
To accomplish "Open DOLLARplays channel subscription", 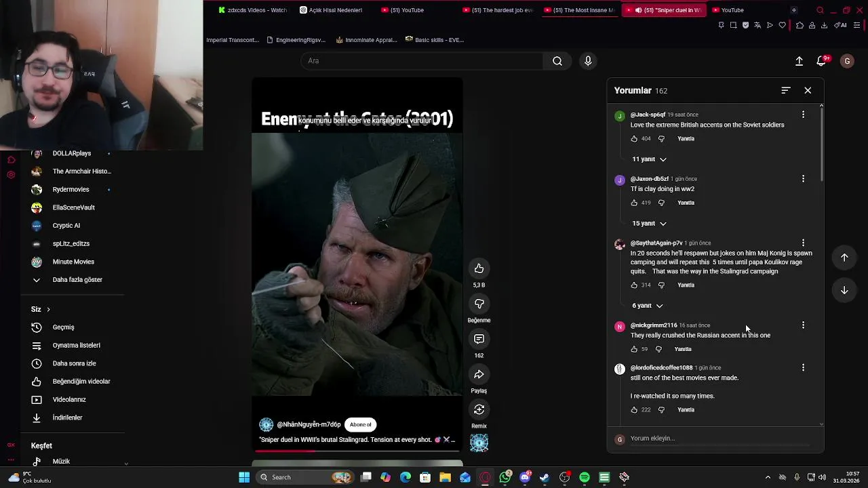I will pyautogui.click(x=73, y=155).
